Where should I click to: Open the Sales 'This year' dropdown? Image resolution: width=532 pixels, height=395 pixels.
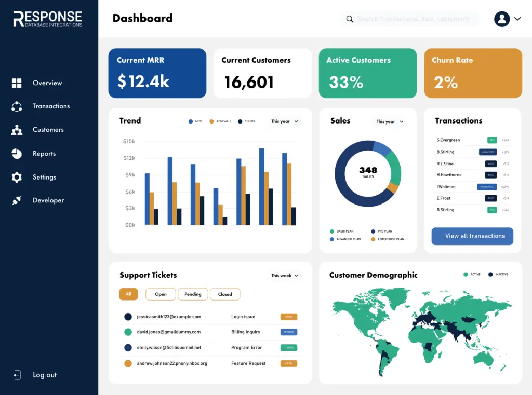(390, 121)
